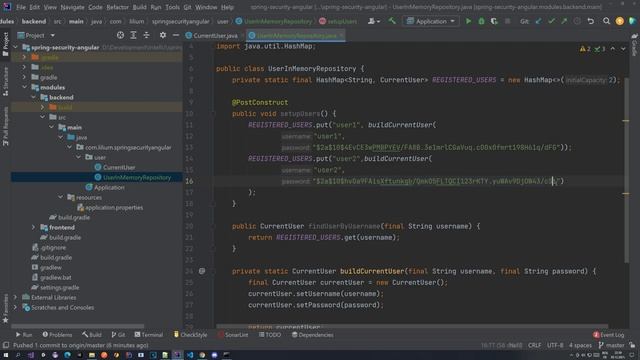Start debugging with the green bug icon
Screen dimensions: 640x360
[x=481, y=21]
